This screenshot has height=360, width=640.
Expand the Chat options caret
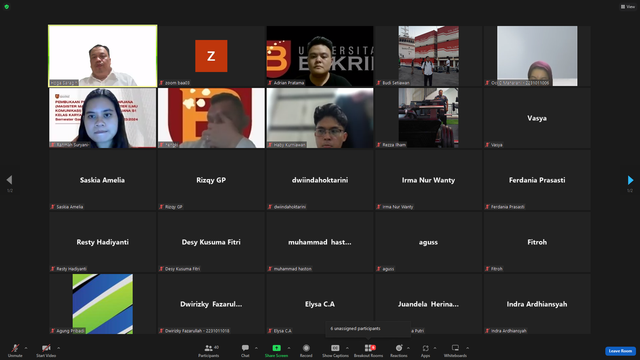coord(256,348)
